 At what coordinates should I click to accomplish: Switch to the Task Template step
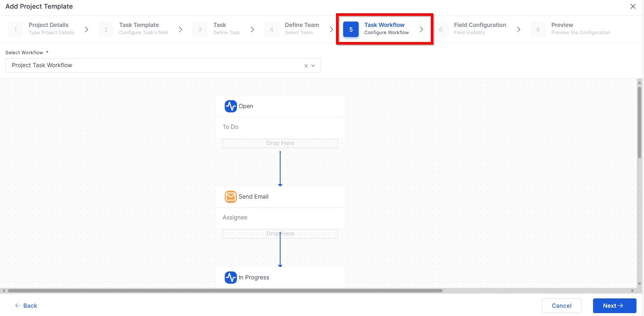144,28
